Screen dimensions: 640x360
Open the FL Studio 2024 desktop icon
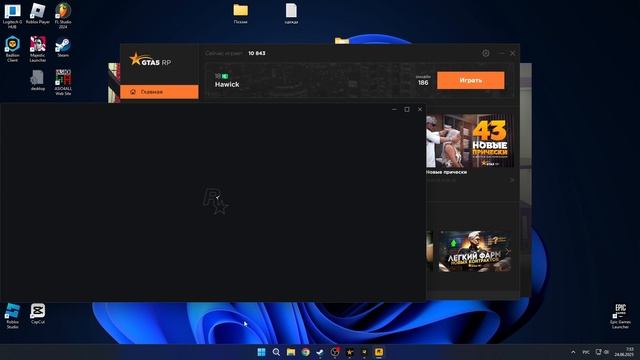[x=63, y=16]
